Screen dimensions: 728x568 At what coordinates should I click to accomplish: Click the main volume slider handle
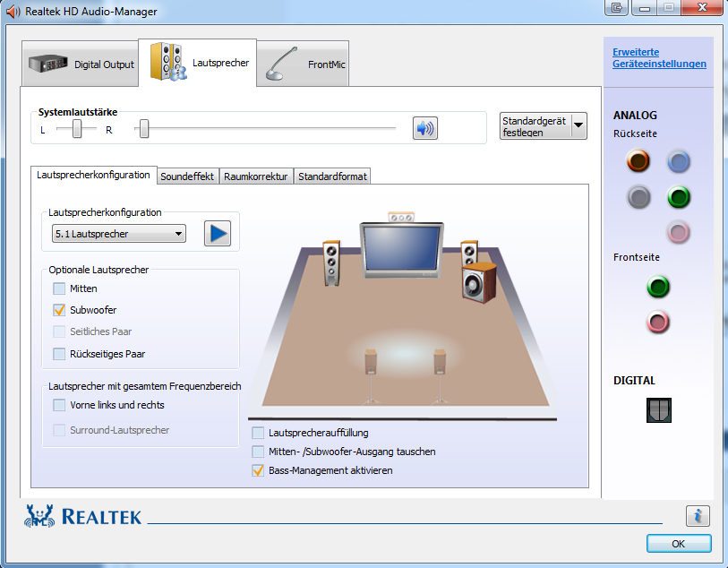click(x=144, y=129)
